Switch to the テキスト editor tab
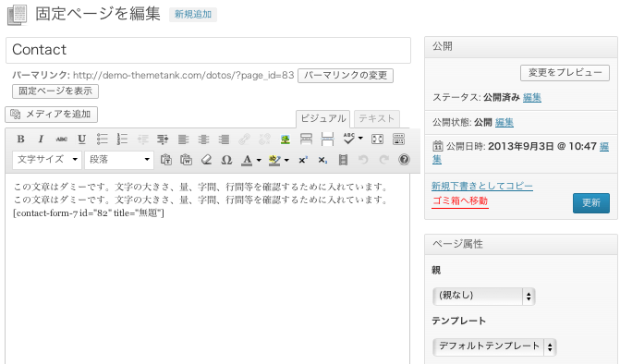 (376, 118)
